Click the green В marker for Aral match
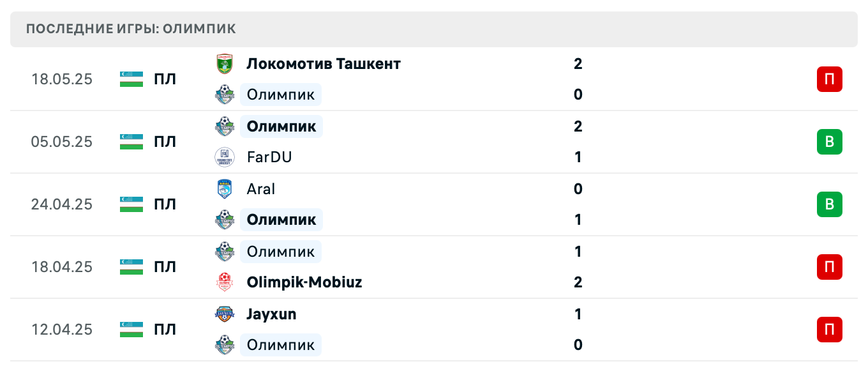The height and width of the screenshot is (373, 868). coord(829,204)
